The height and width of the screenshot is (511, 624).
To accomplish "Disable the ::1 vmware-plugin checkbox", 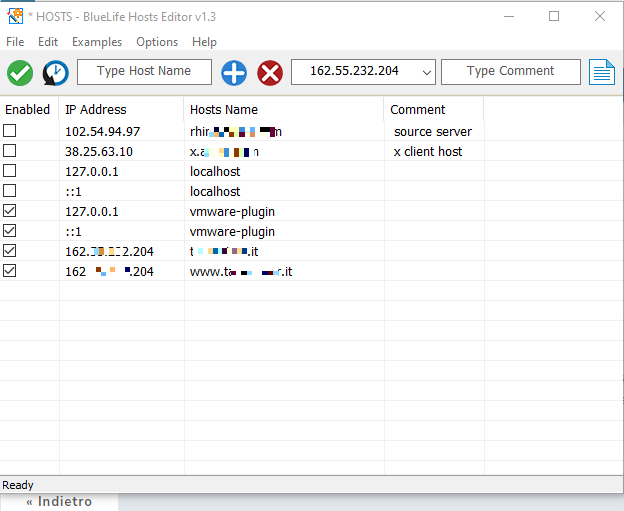I will pos(10,230).
